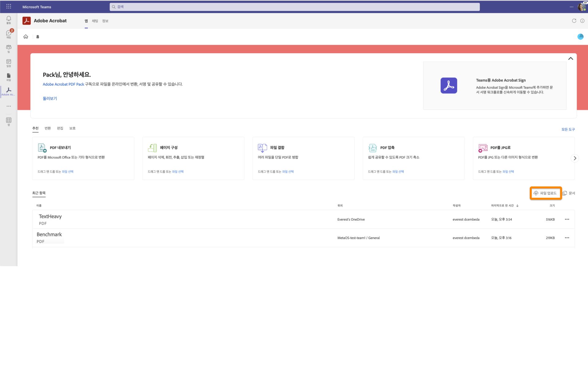Open more options for TextHeavy file
This screenshot has width=588, height=366.
coord(567,219)
